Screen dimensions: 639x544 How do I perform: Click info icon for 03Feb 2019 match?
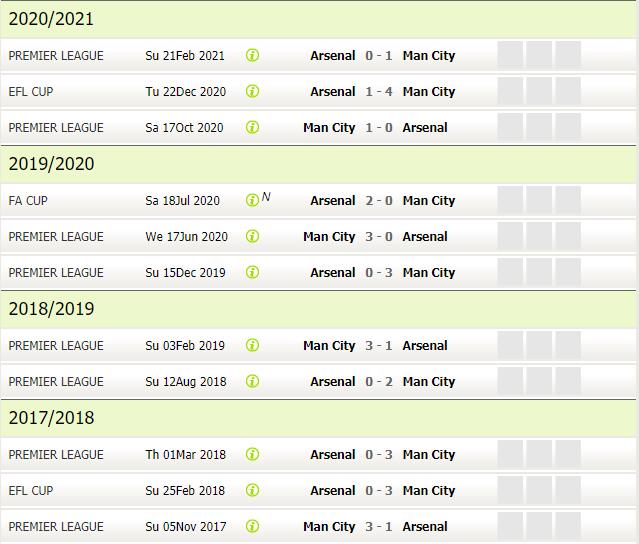tap(252, 346)
